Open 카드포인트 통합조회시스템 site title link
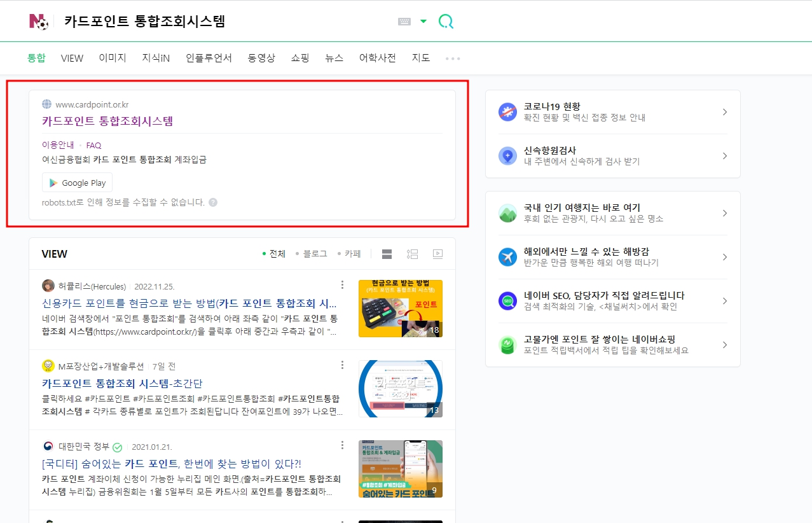This screenshot has height=523, width=812. [107, 121]
